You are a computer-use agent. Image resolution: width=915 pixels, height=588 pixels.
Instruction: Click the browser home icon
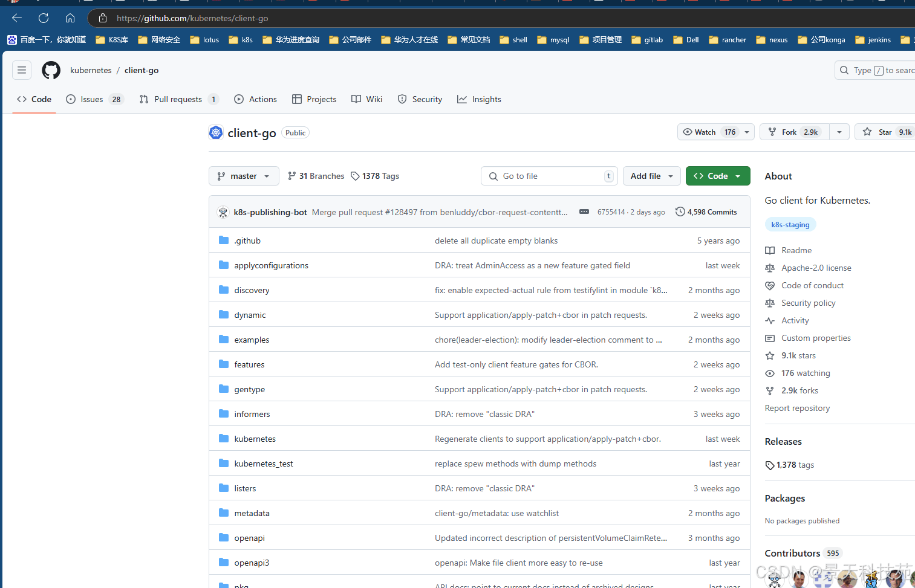(70, 18)
